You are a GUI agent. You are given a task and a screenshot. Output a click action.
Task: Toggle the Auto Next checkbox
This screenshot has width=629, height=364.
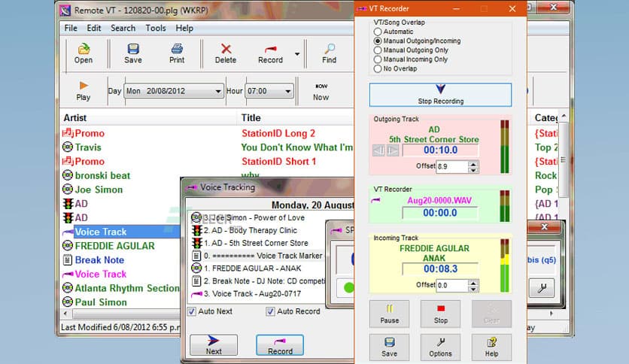point(192,311)
